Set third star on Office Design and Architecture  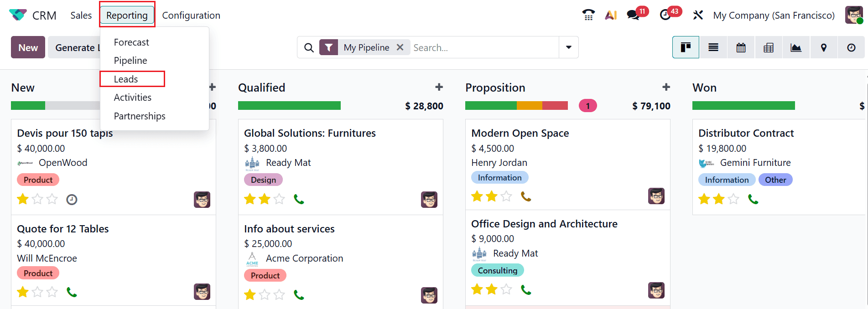pos(506,289)
